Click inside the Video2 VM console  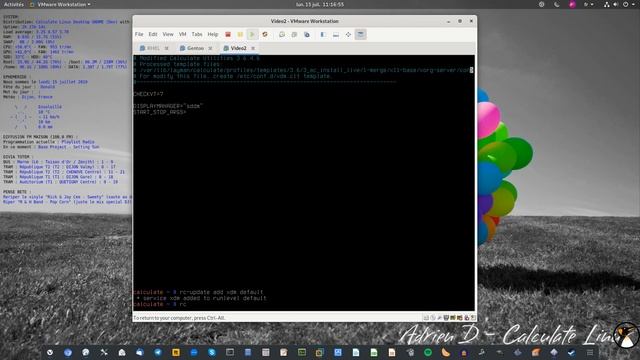coord(304,183)
